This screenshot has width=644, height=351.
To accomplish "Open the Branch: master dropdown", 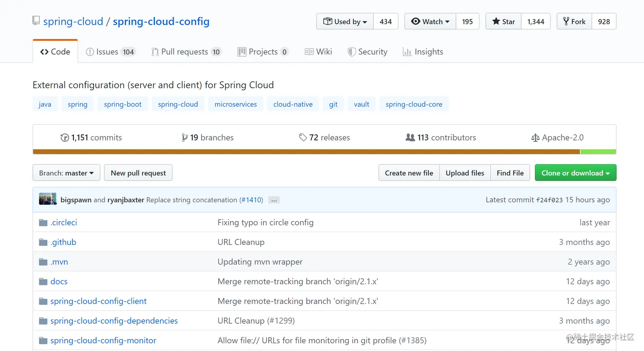I will pos(66,173).
